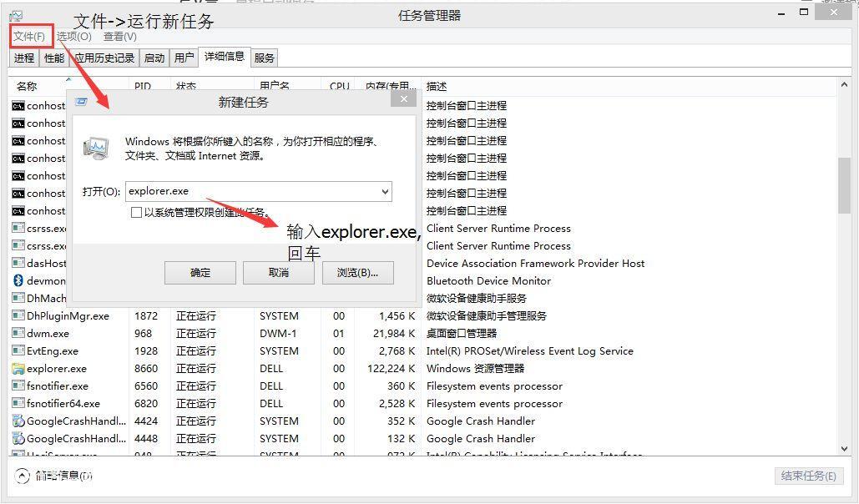
Task: Collapse to 简略信息 view with arrow icon
Action: 22,476
